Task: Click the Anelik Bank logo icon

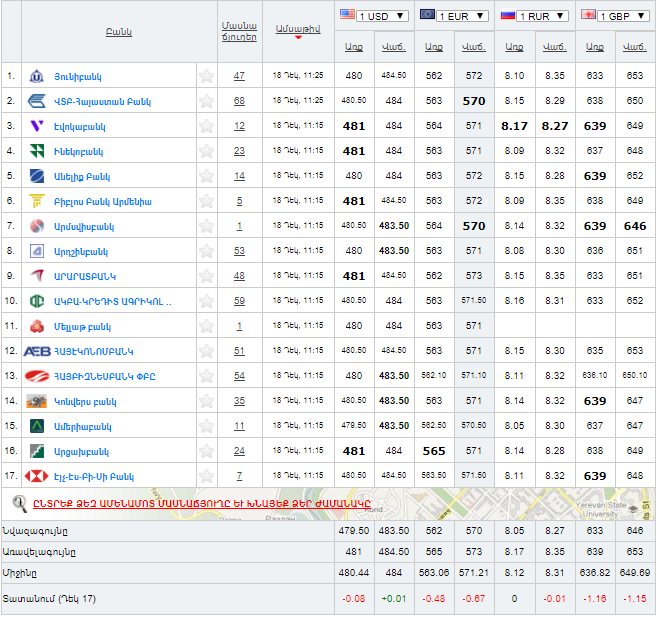Action: click(37, 176)
